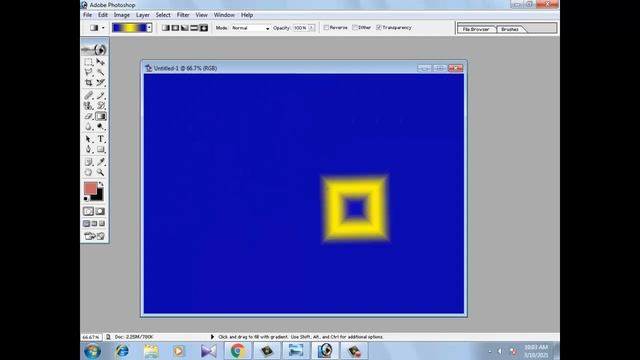Image resolution: width=640 pixels, height=360 pixels.
Task: Open the File Browser palette tab
Action: (x=476, y=29)
